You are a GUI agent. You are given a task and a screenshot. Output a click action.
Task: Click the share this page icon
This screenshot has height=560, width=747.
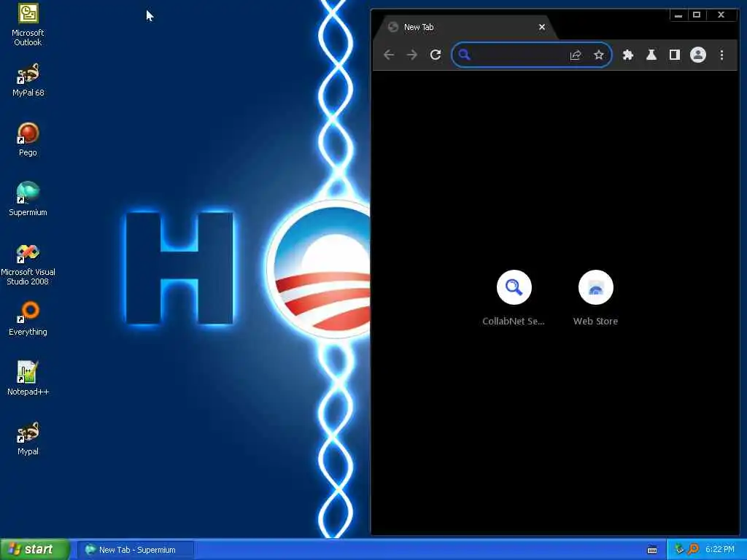pos(576,55)
